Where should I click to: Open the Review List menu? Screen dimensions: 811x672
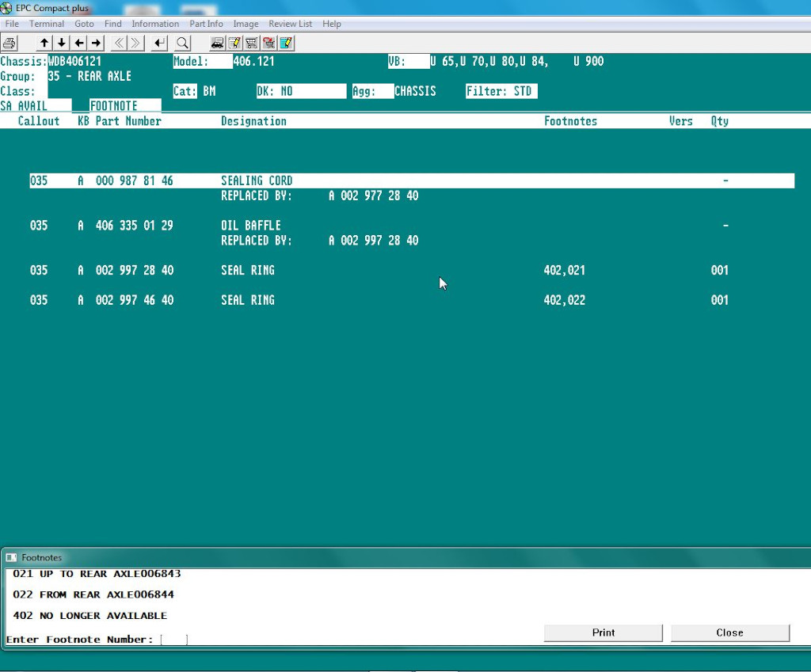point(290,24)
